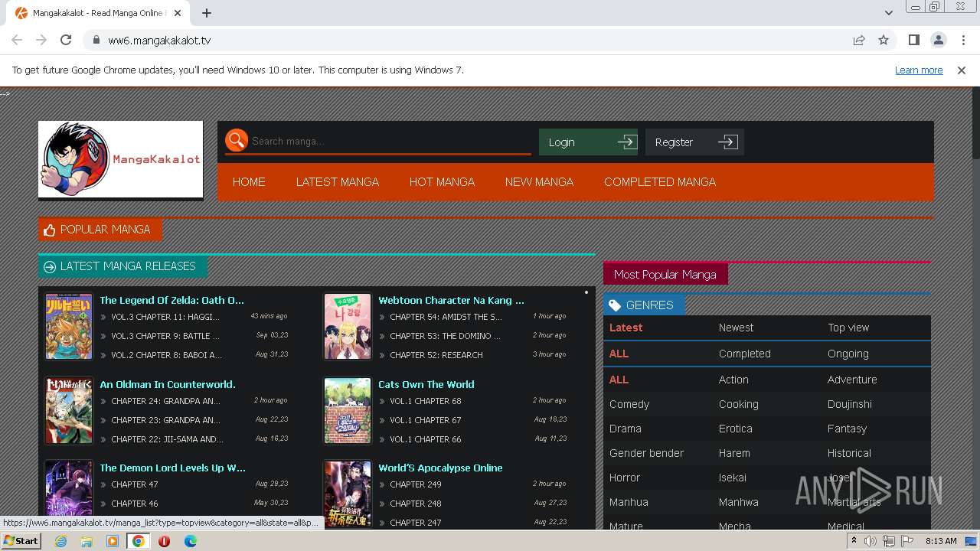Open Internet Explorer from taskbar
The image size is (980, 551).
coord(61,541)
